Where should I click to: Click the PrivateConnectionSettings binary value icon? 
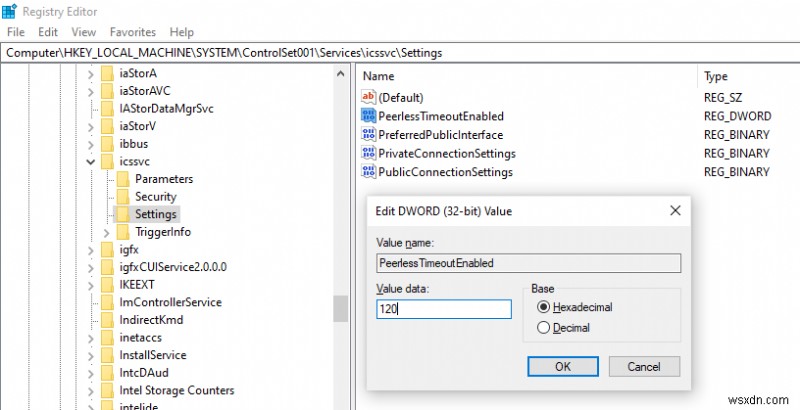368,154
